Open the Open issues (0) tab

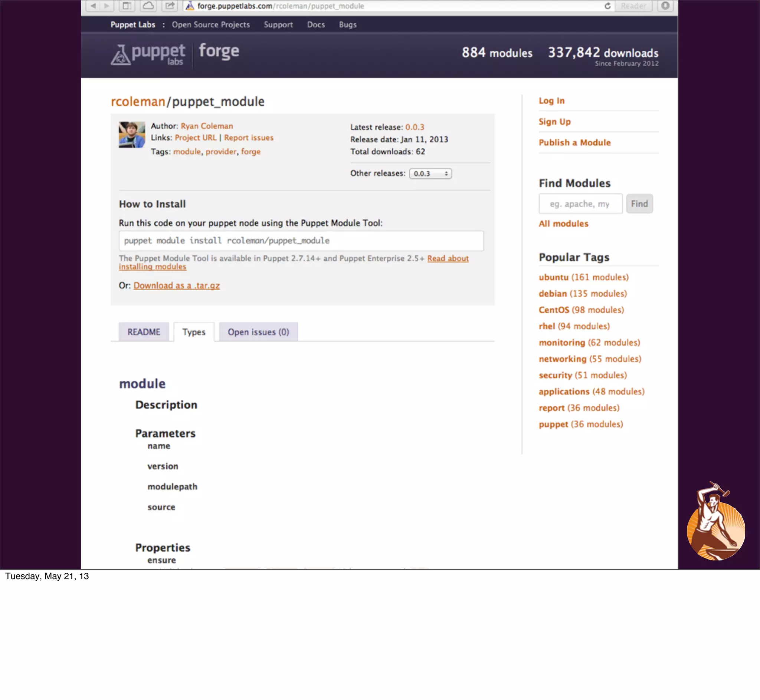coord(258,332)
